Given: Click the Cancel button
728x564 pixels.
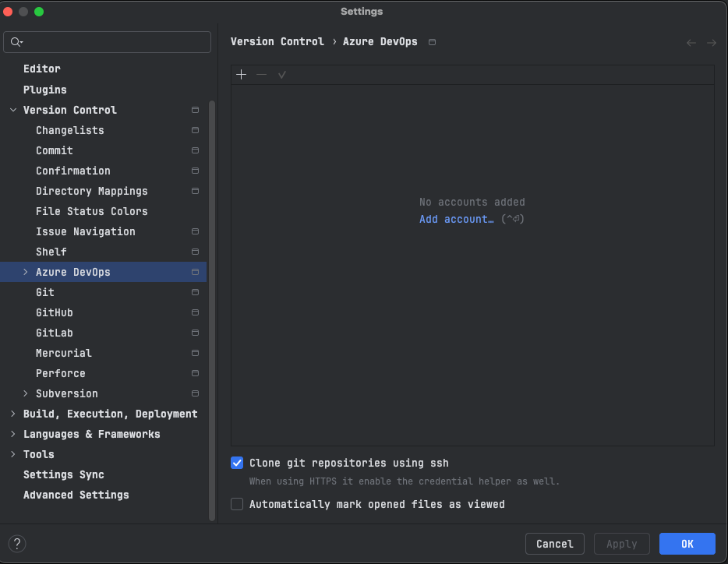Looking at the screenshot, I should [554, 544].
